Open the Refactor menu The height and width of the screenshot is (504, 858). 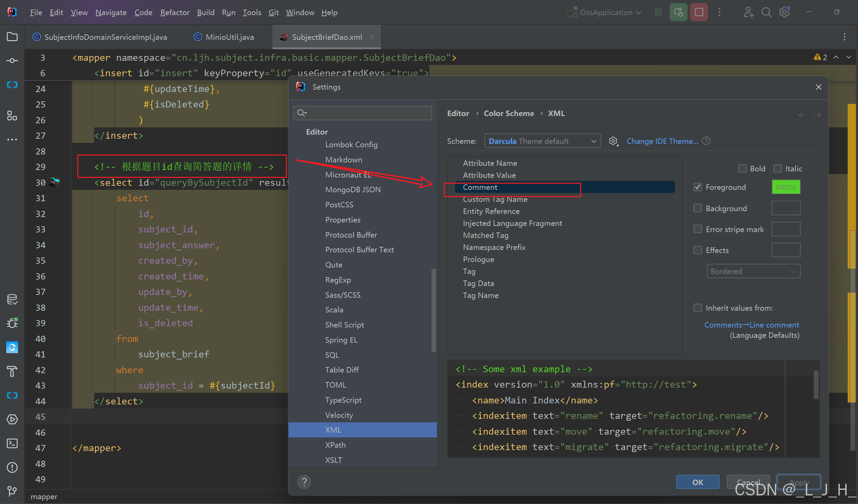click(x=174, y=12)
